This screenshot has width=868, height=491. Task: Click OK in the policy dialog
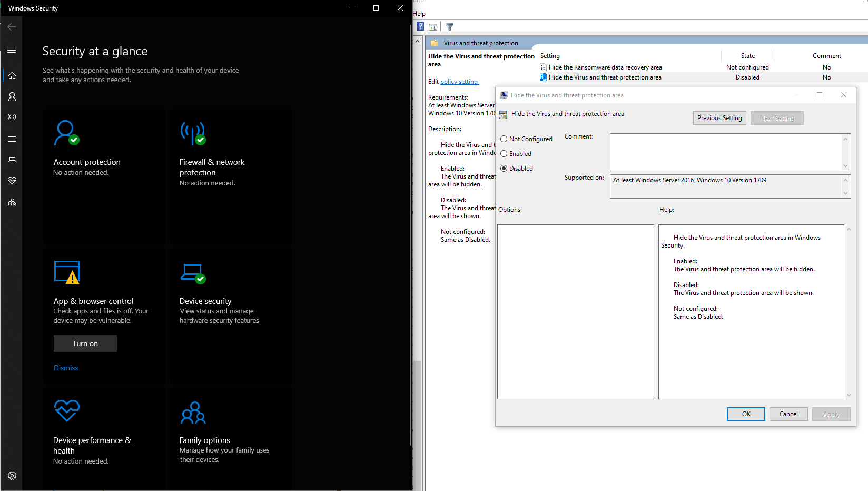click(x=746, y=414)
